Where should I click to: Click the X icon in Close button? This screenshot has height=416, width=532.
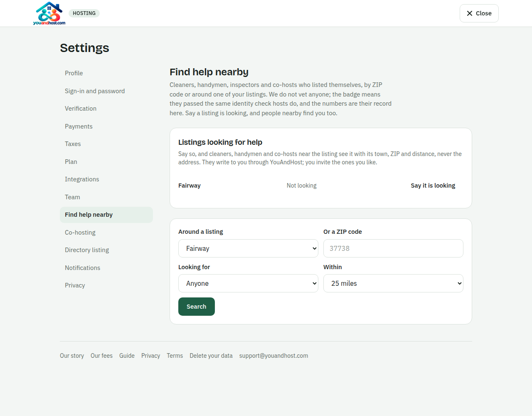tap(470, 13)
